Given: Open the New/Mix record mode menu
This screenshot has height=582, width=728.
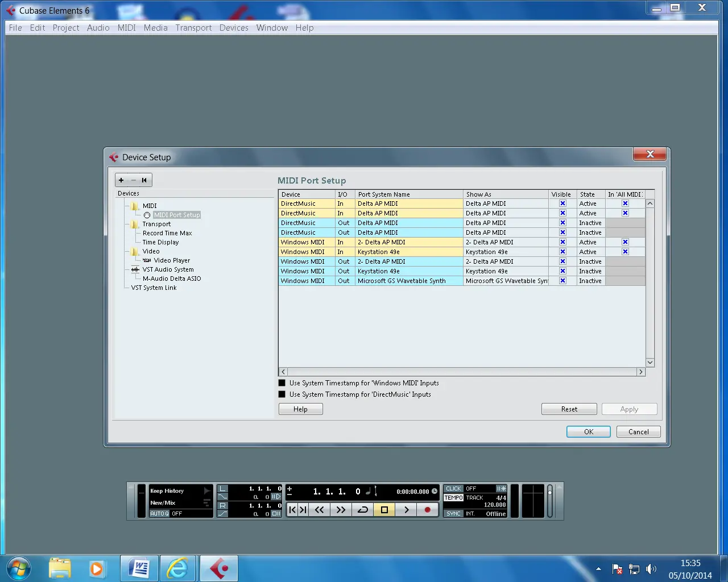Looking at the screenshot, I should [180, 503].
